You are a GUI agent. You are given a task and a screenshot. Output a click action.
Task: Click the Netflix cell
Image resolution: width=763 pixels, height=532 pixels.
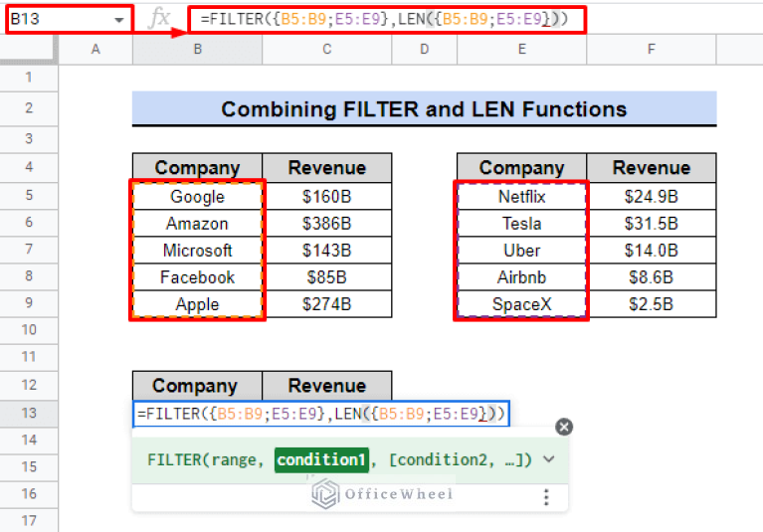point(522,197)
